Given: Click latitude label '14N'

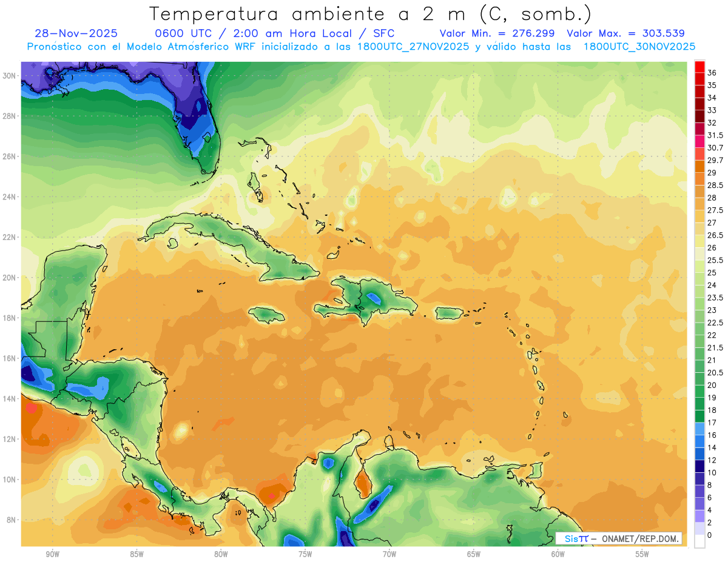Looking at the screenshot, I should 9,399.
